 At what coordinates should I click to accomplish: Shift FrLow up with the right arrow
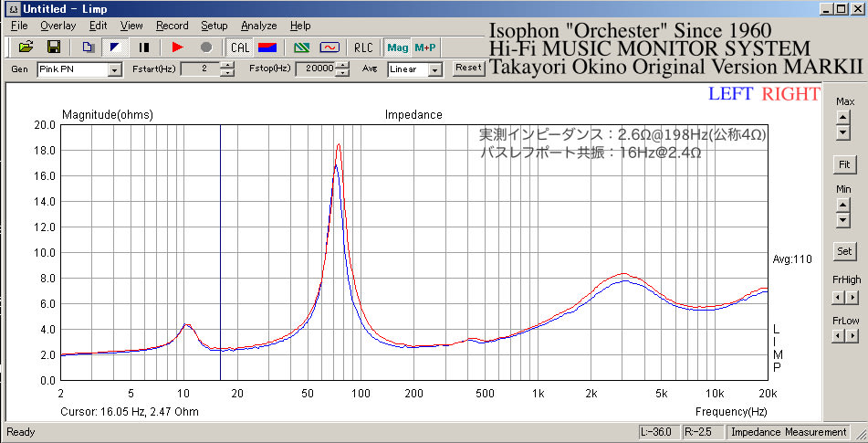click(x=852, y=335)
